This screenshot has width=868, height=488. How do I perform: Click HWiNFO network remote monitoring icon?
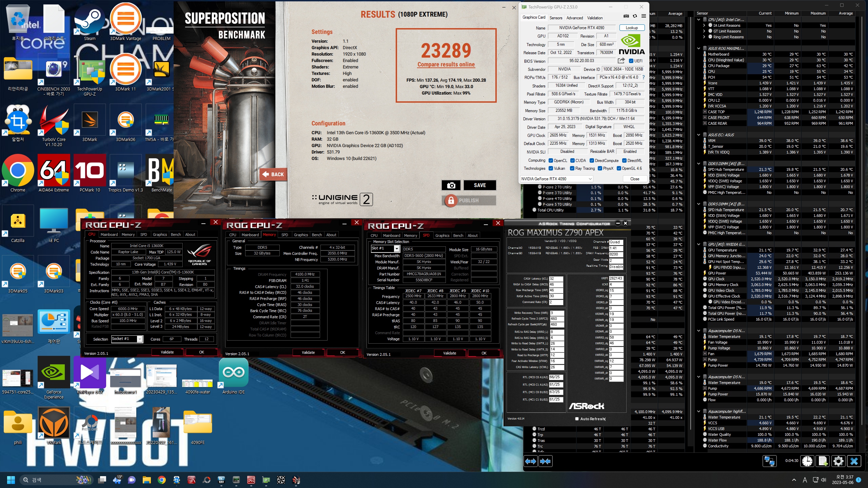click(769, 461)
